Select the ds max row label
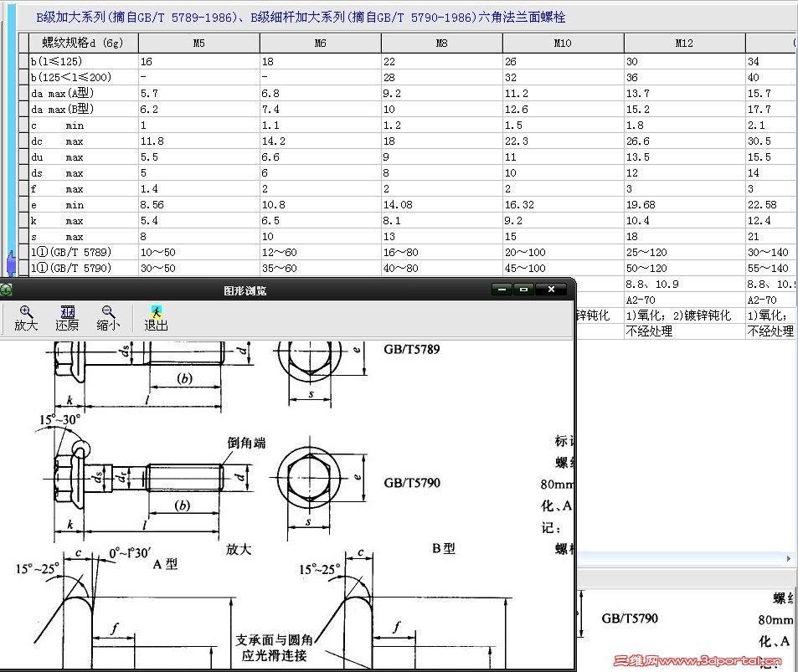Image resolution: width=798 pixels, height=672 pixels. tap(84, 172)
